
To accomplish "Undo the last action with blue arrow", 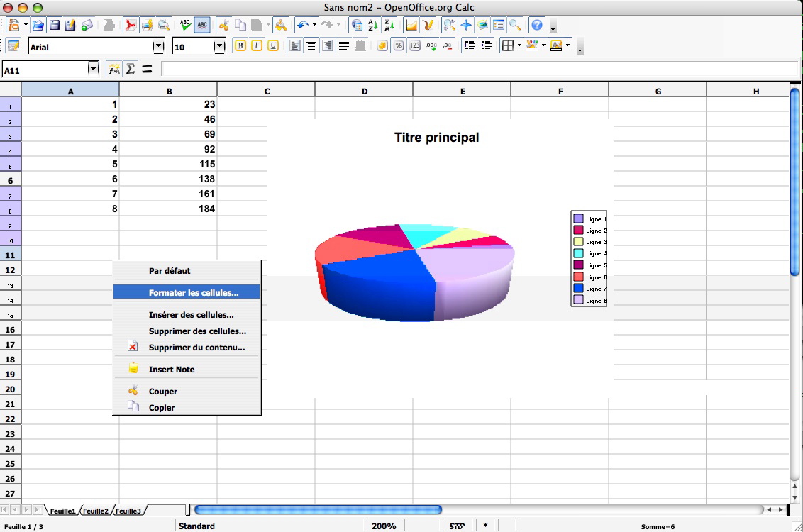I will pyautogui.click(x=302, y=25).
